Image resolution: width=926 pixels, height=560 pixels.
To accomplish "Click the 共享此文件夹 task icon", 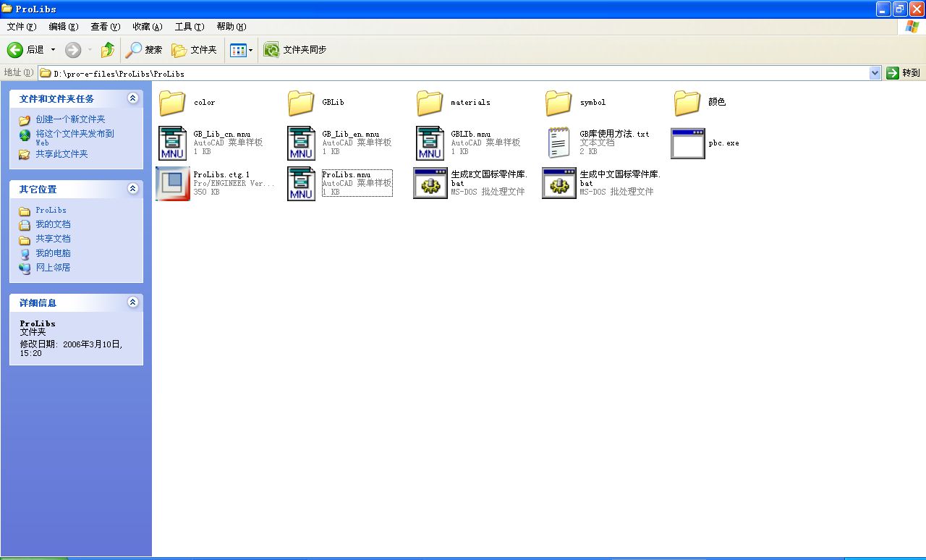I will pos(25,154).
